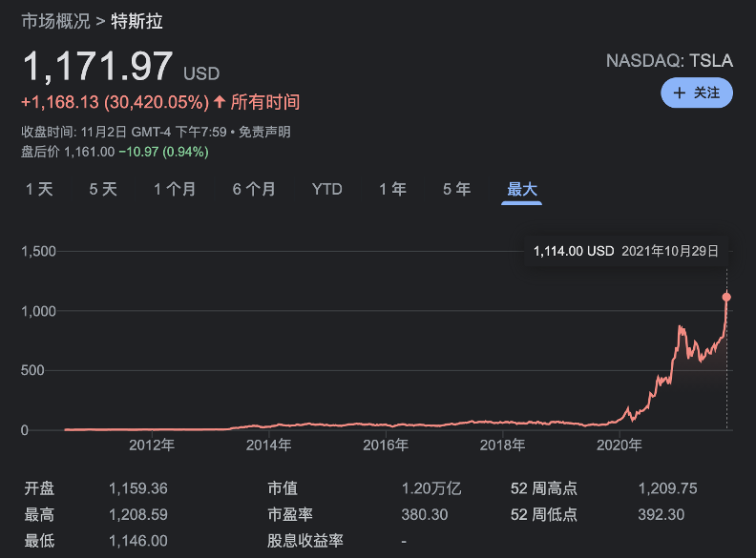The width and height of the screenshot is (756, 559).
Task: Select the 1 天 time range tab
Action: point(39,189)
